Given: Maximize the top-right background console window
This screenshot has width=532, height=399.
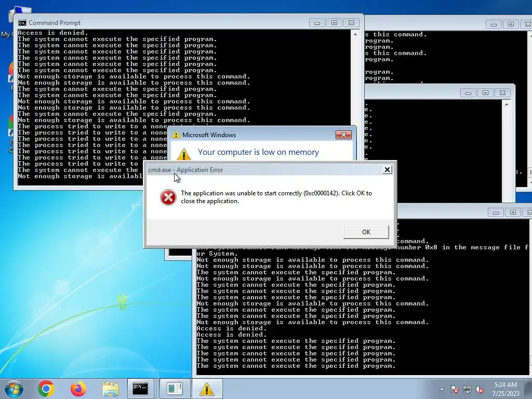Looking at the screenshot, I should tap(511, 24).
